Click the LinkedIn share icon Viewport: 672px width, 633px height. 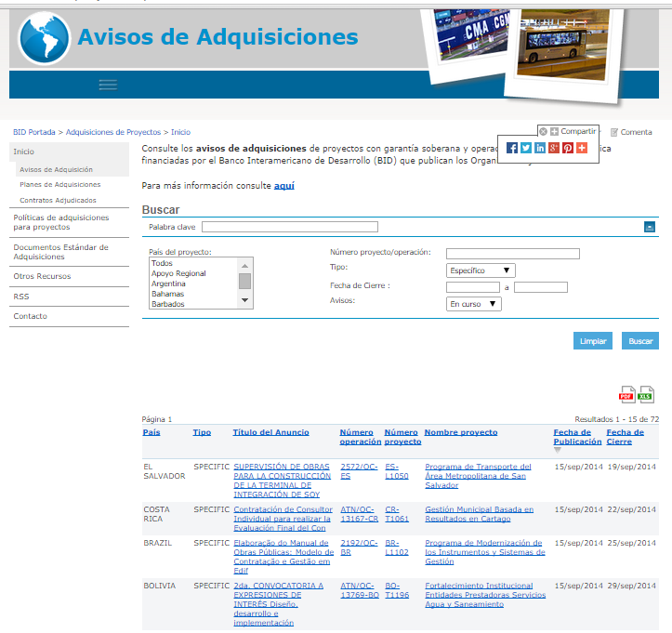click(x=540, y=148)
